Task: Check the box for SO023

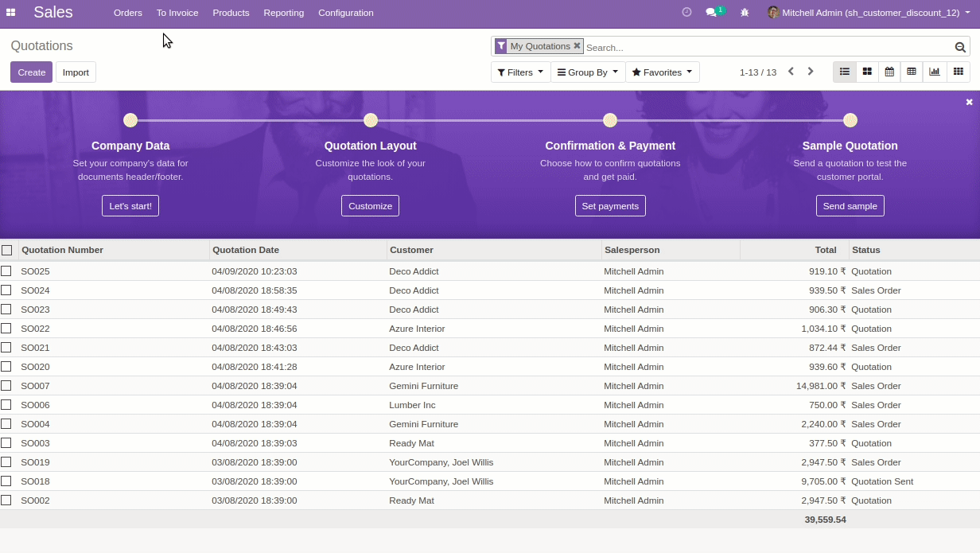Action: click(x=6, y=310)
